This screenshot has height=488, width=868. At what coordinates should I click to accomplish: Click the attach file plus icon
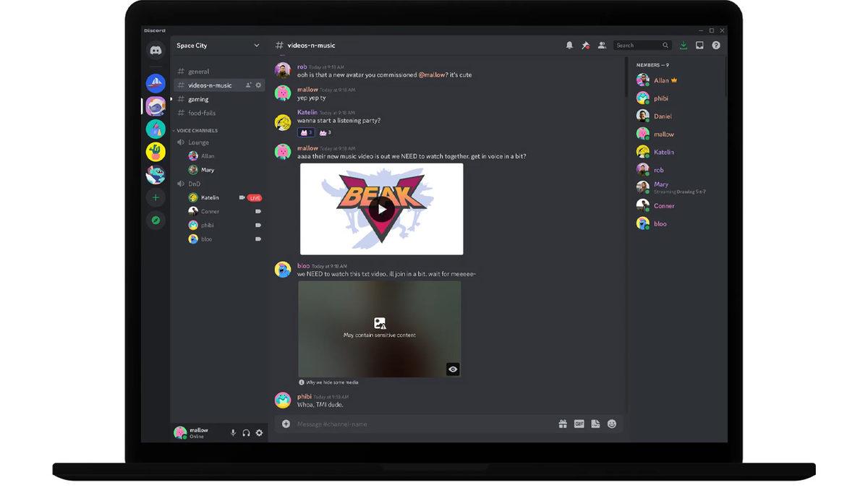point(286,424)
